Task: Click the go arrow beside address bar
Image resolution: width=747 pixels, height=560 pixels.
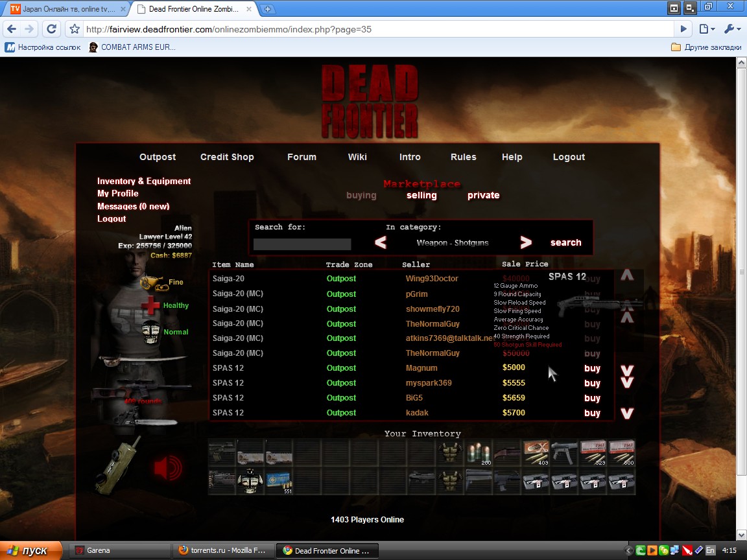Action: coord(683,29)
